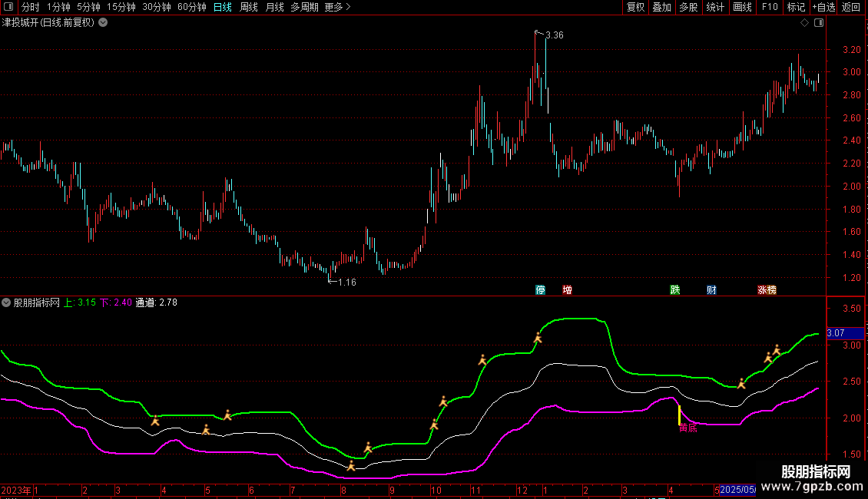Image resolution: width=868 pixels, height=499 pixels.
Task: Click the 2025/05 date marker on timeline
Action: pos(738,490)
